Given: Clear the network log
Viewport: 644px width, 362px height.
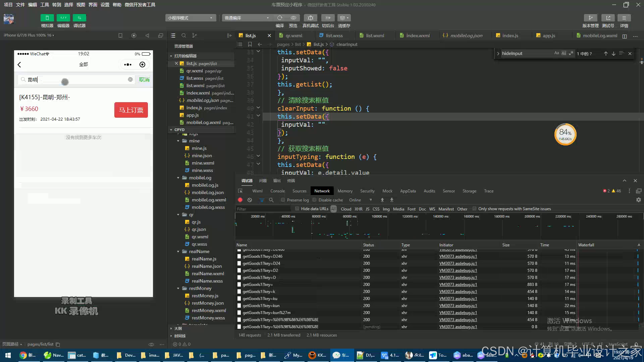Looking at the screenshot, I should point(250,200).
